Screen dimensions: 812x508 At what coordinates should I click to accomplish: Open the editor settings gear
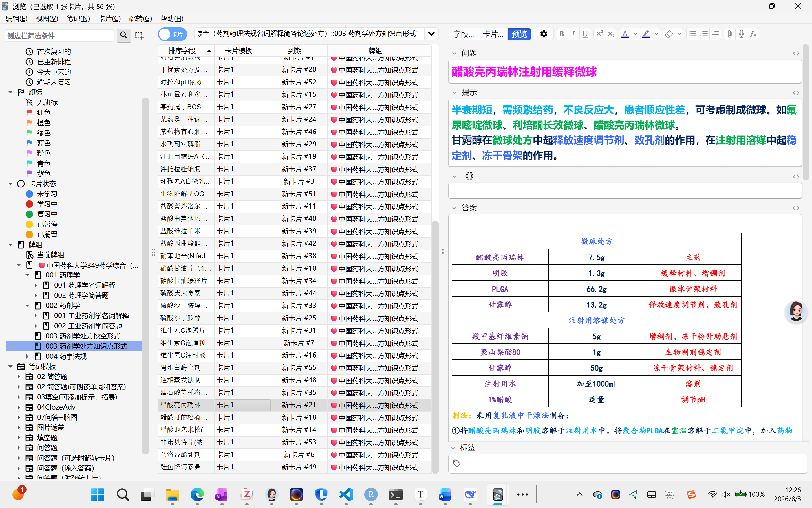544,34
